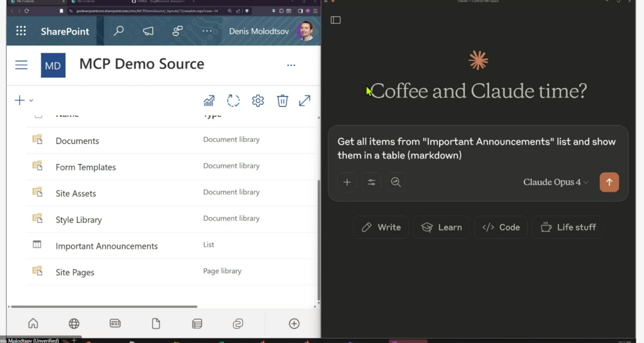The width and height of the screenshot is (644, 343).
Task: Click the horizontal scrollbar below the list
Action: [x=104, y=307]
